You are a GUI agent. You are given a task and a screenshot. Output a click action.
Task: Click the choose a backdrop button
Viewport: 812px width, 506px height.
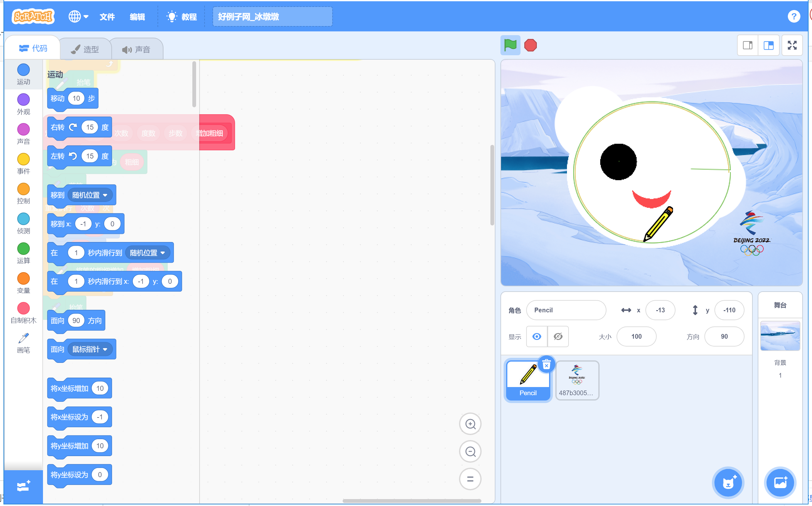pyautogui.click(x=780, y=482)
